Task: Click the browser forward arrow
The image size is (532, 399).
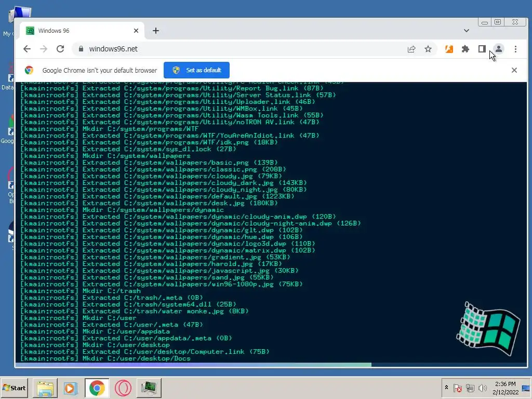Action: pyautogui.click(x=44, y=49)
